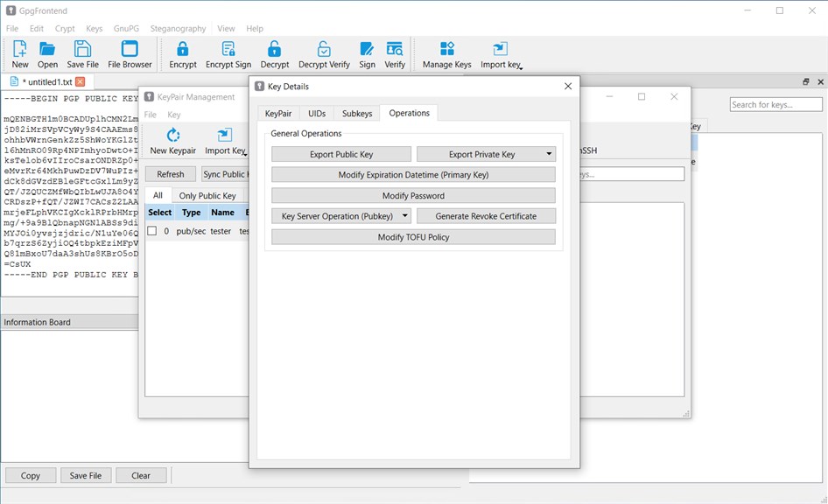The width and height of the screenshot is (828, 504).
Task: Click Generate Revoke Certificate button
Action: [x=486, y=216]
